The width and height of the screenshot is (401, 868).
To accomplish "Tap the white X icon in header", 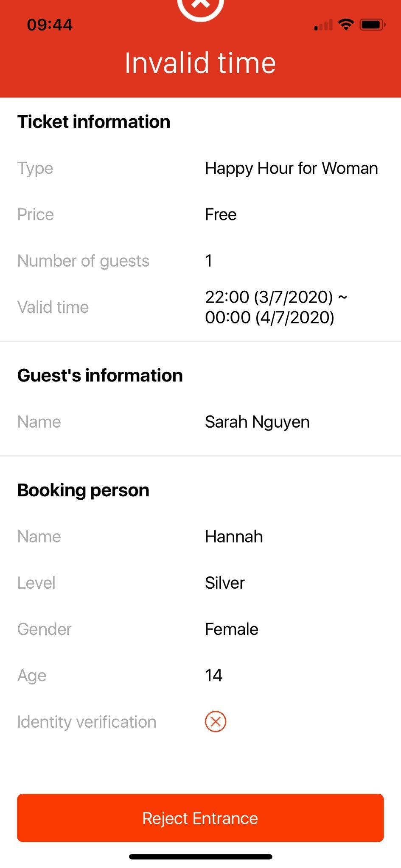I will [x=200, y=4].
